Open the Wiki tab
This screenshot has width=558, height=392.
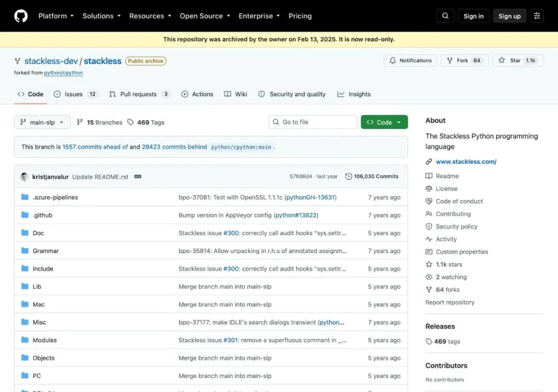[236, 95]
